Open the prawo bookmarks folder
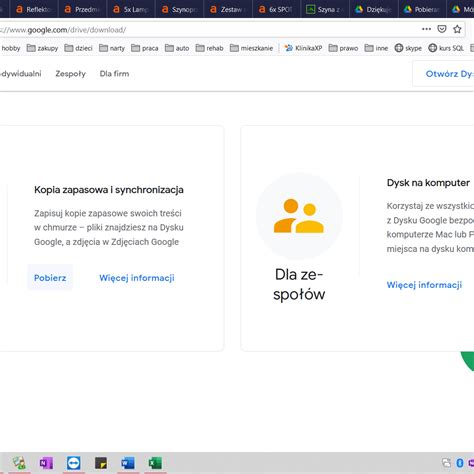The height and width of the screenshot is (474, 474). click(343, 48)
